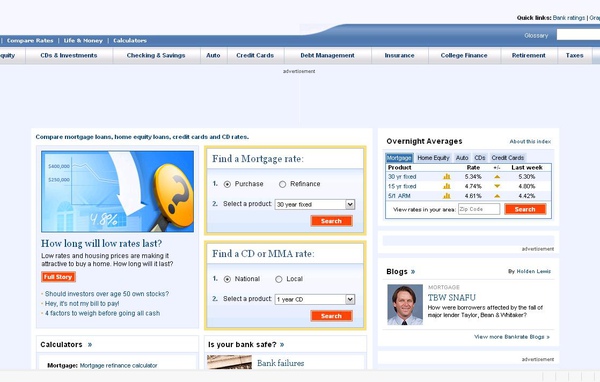
Task: Open the Auto navigation menu item
Action: [x=213, y=56]
